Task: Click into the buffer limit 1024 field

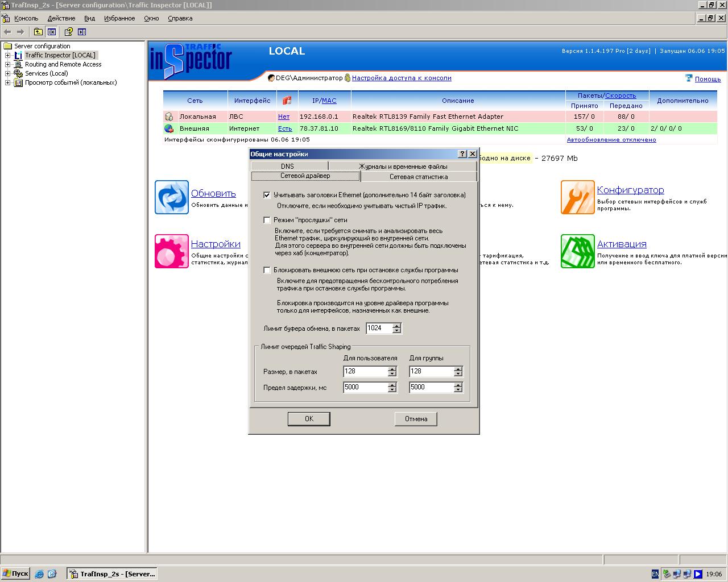Action: click(x=379, y=328)
